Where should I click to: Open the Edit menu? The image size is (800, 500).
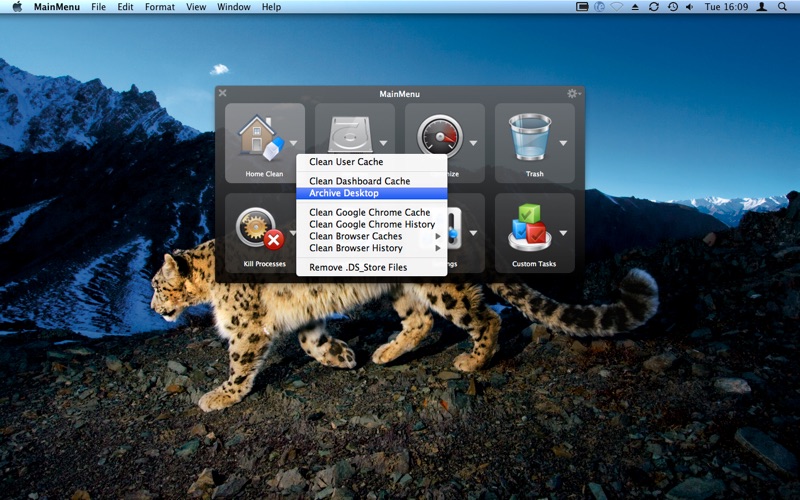tap(125, 7)
